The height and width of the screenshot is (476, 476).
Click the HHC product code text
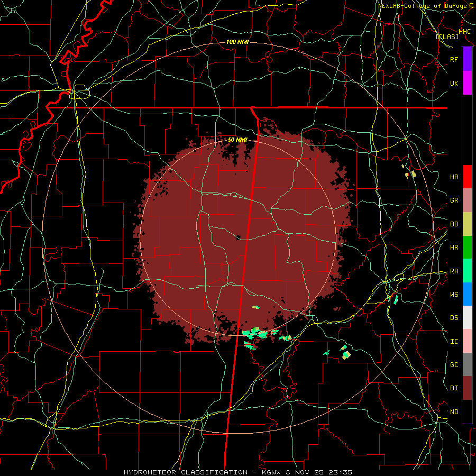[464, 32]
